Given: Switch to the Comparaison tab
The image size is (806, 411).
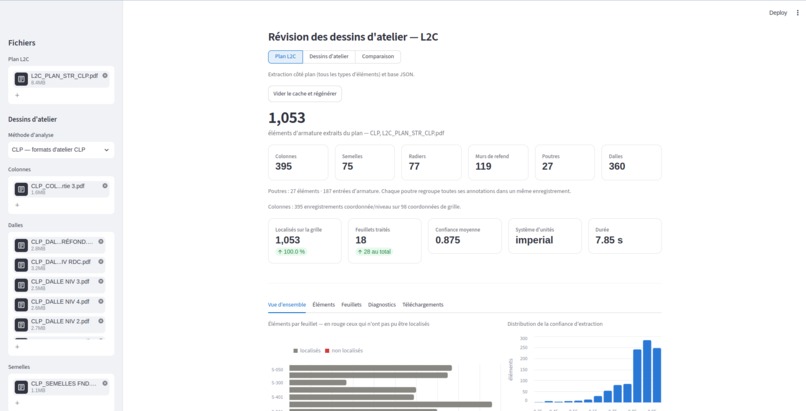Looking at the screenshot, I should point(378,57).
